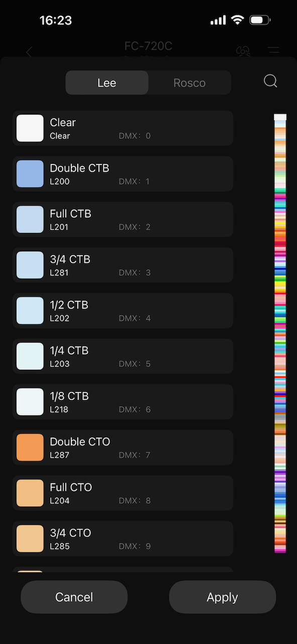Select the 3/4 CTB L281 gel
The image size is (297, 644).
(123, 265)
